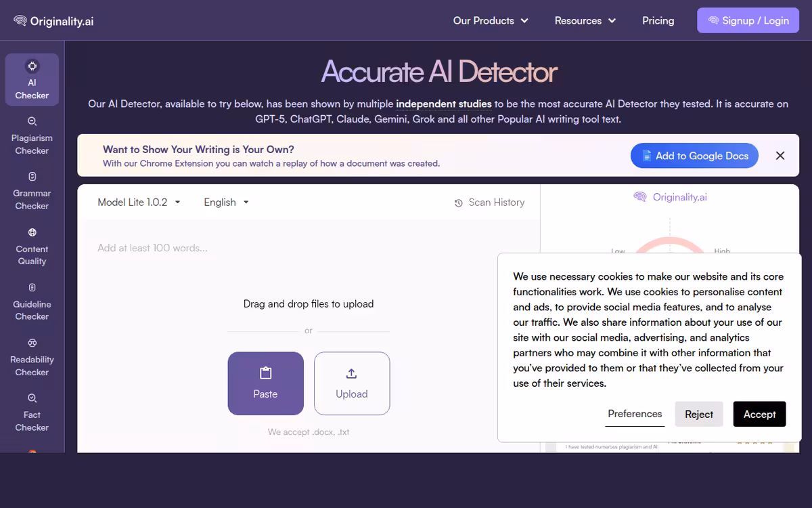Click the 'We accept .docx, .txt' note

click(x=309, y=432)
